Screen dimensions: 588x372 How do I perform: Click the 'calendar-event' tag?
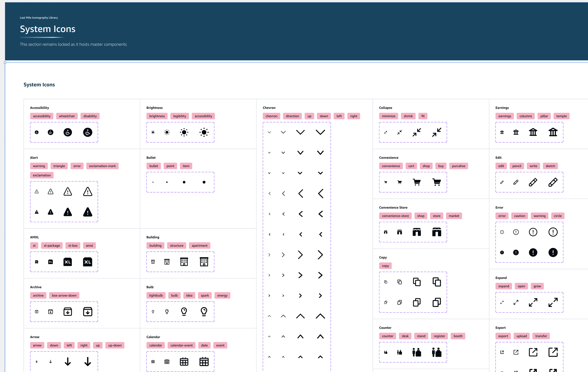tap(181, 345)
